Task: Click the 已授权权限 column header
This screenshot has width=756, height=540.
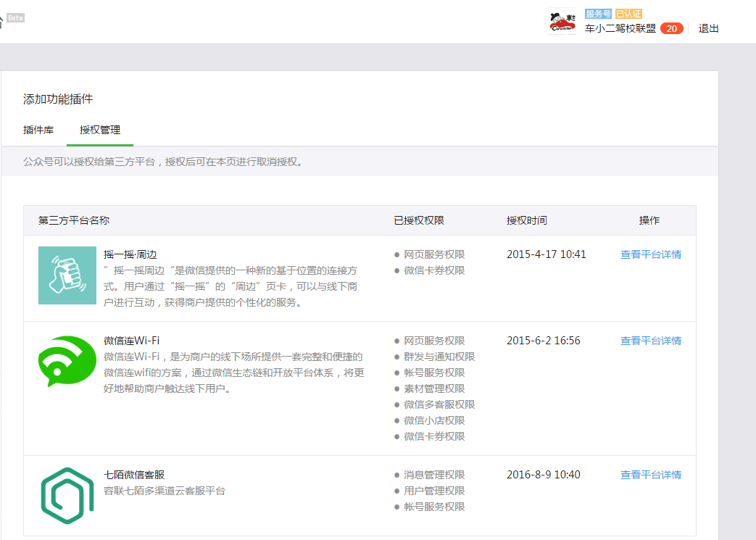Action: tap(418, 220)
